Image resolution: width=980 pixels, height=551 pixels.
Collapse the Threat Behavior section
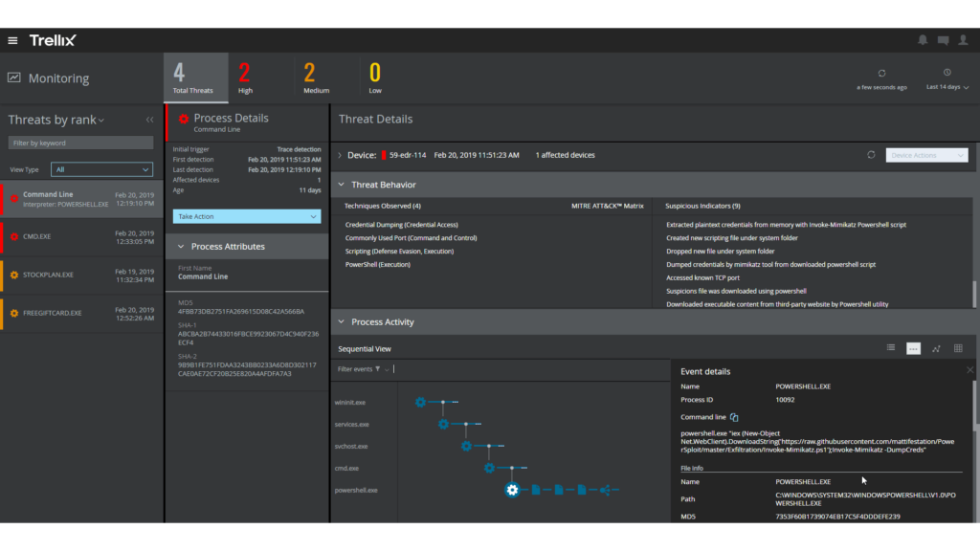pos(342,185)
